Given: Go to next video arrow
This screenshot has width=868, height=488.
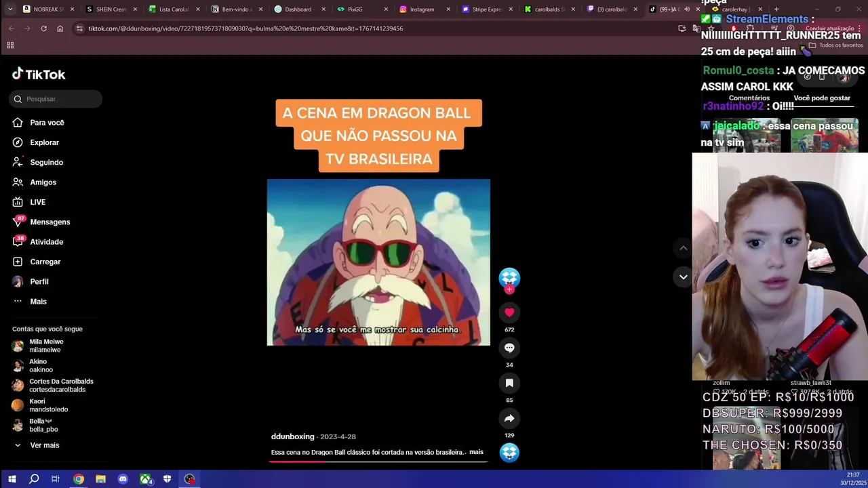Looking at the screenshot, I should pos(684,277).
